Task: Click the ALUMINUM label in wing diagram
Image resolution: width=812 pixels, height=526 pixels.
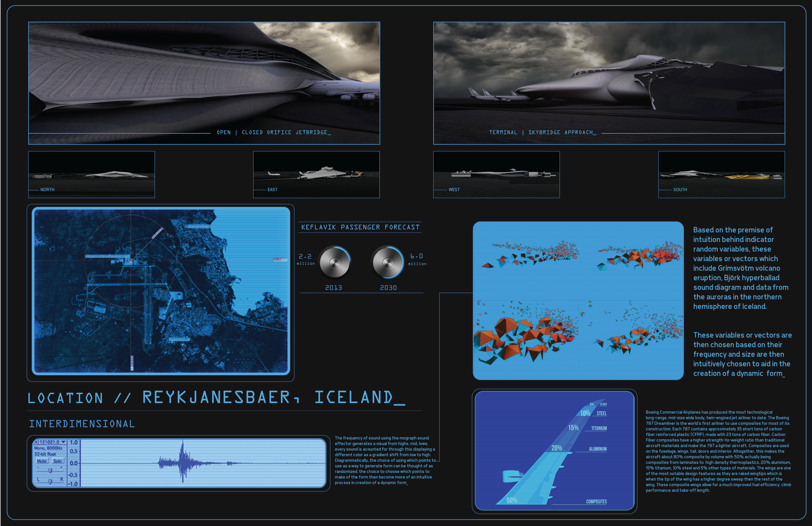Action: pos(598,449)
